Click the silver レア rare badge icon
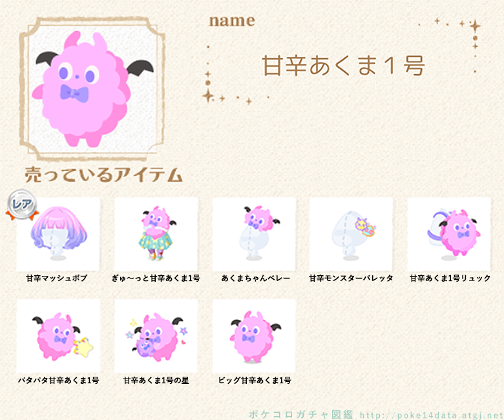 tap(22, 205)
